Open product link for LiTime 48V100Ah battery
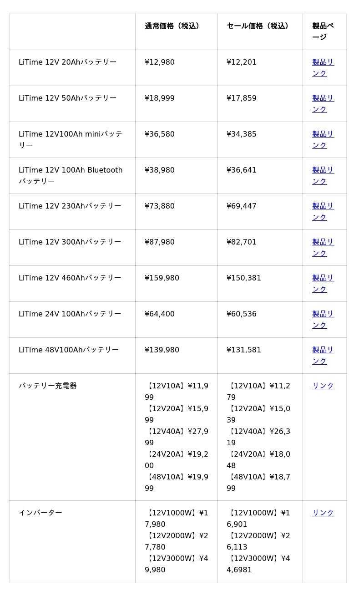 click(x=323, y=350)
